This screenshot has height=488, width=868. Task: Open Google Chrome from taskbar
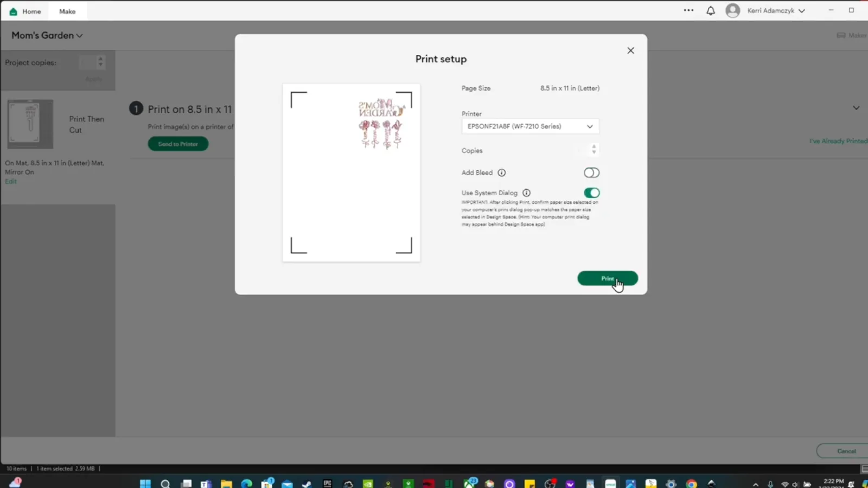tap(691, 484)
